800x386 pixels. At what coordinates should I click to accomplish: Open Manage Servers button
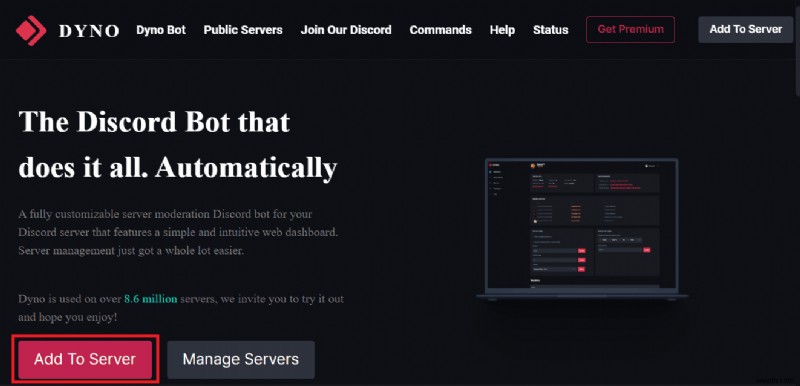[x=241, y=359]
